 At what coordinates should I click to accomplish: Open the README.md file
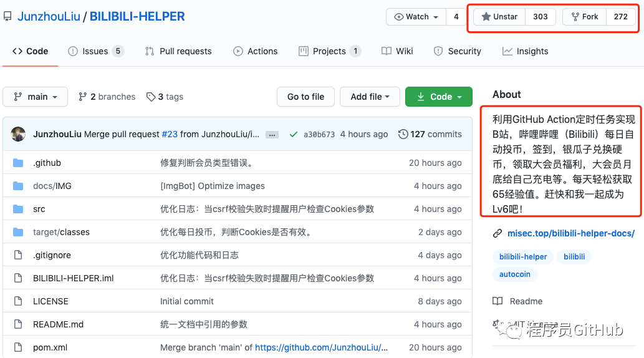58,324
